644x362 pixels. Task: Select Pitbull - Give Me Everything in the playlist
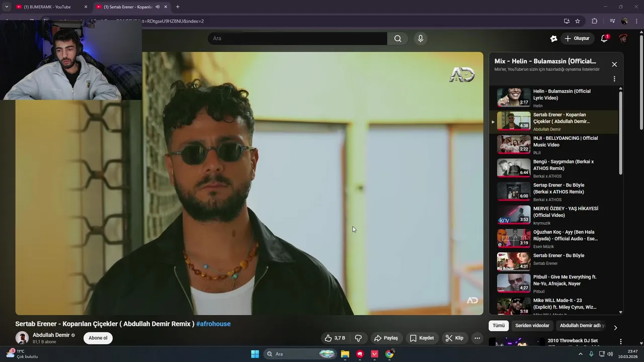click(x=553, y=284)
